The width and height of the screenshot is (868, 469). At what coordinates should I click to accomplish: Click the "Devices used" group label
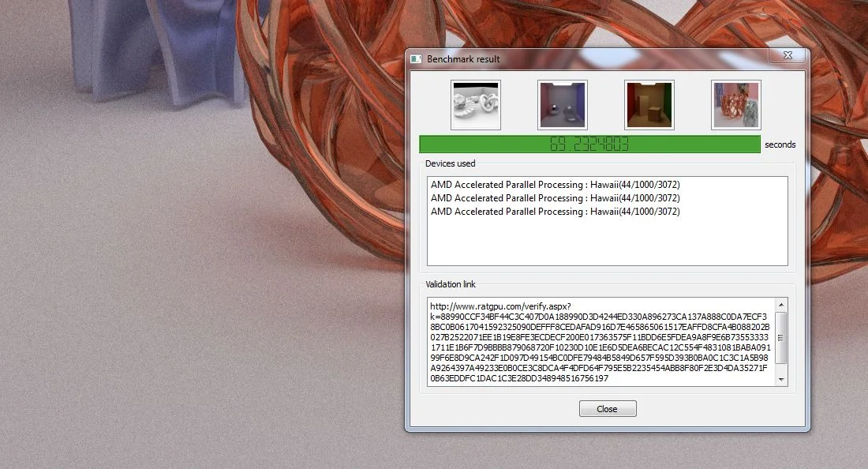(450, 163)
